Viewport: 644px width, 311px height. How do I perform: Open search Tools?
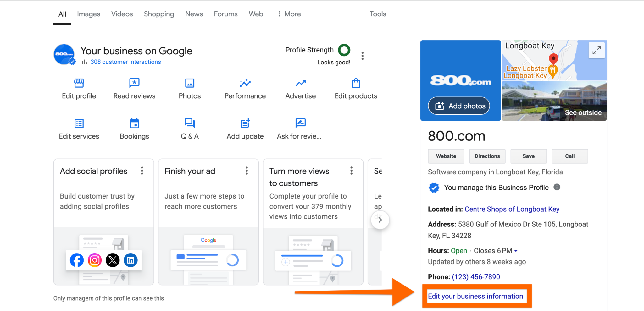coord(378,14)
